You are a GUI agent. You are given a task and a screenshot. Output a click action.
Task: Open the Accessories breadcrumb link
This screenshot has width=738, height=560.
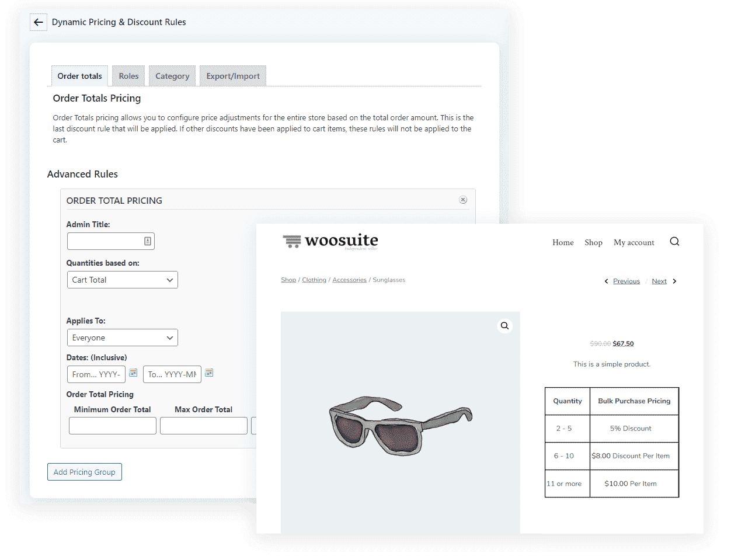349,280
